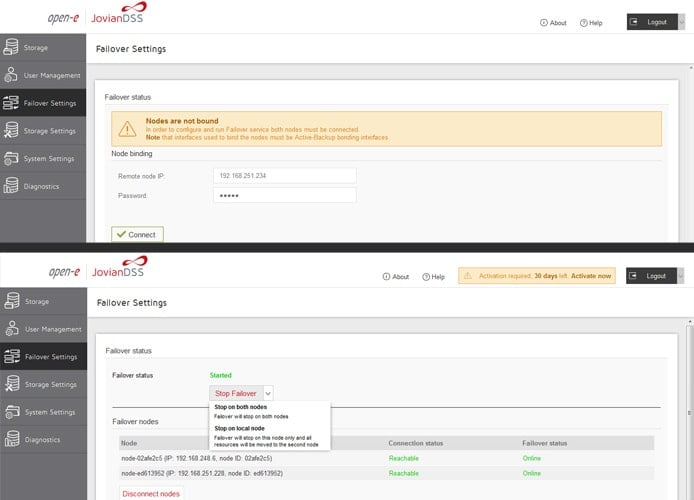The height and width of the screenshot is (500, 694).
Task: Choose 'Stop on both nodes' option
Action: pyautogui.click(x=240, y=408)
